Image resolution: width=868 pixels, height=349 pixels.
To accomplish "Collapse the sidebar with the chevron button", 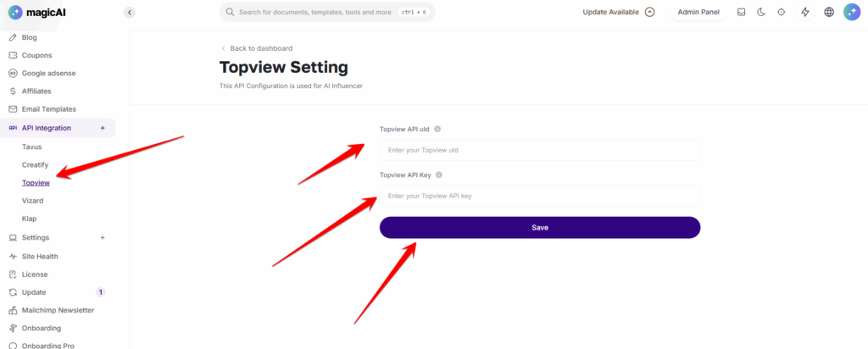I will tap(130, 12).
